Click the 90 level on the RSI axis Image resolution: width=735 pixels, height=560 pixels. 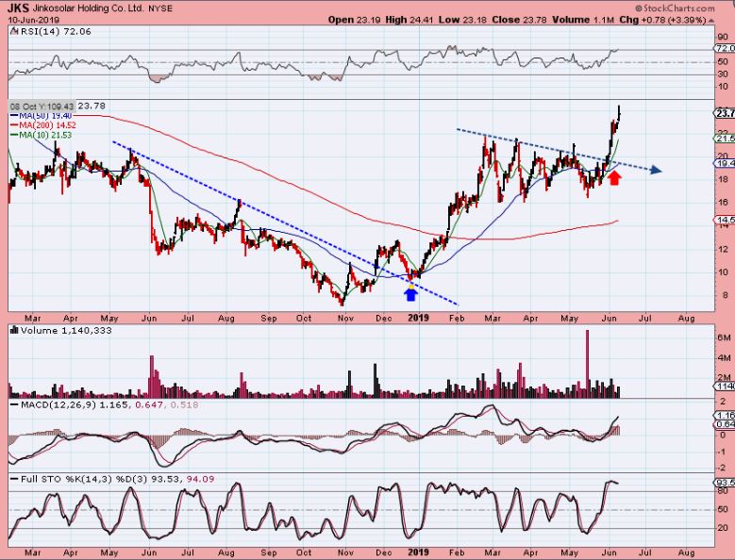pyautogui.click(x=723, y=37)
